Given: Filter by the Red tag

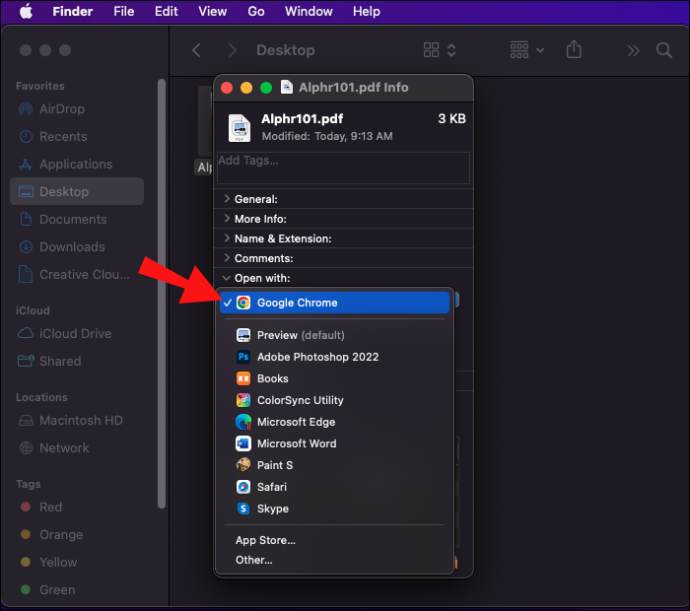Looking at the screenshot, I should [x=77, y=507].
